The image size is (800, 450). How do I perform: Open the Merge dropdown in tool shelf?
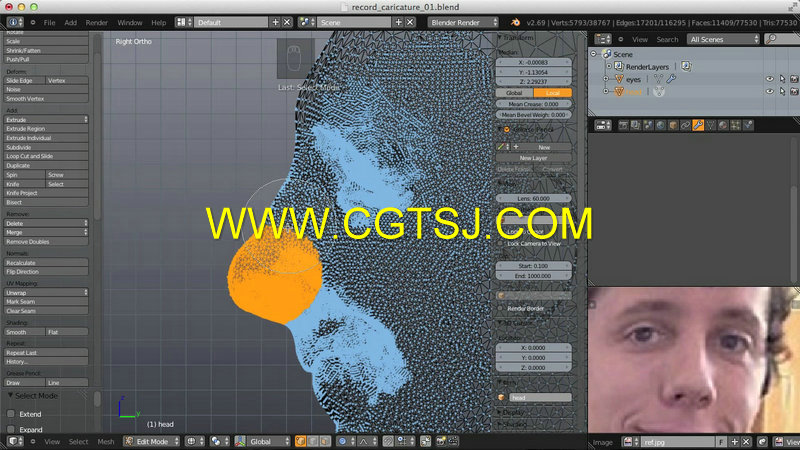click(x=46, y=232)
